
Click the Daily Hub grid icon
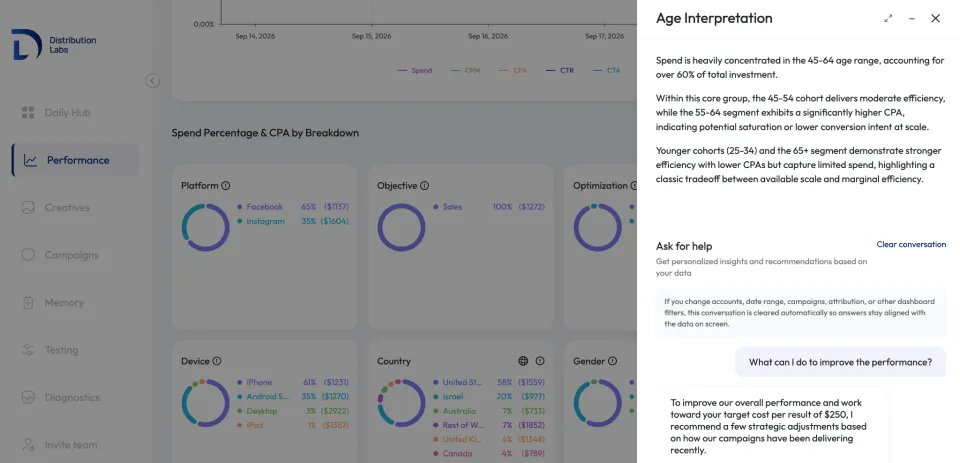point(28,113)
